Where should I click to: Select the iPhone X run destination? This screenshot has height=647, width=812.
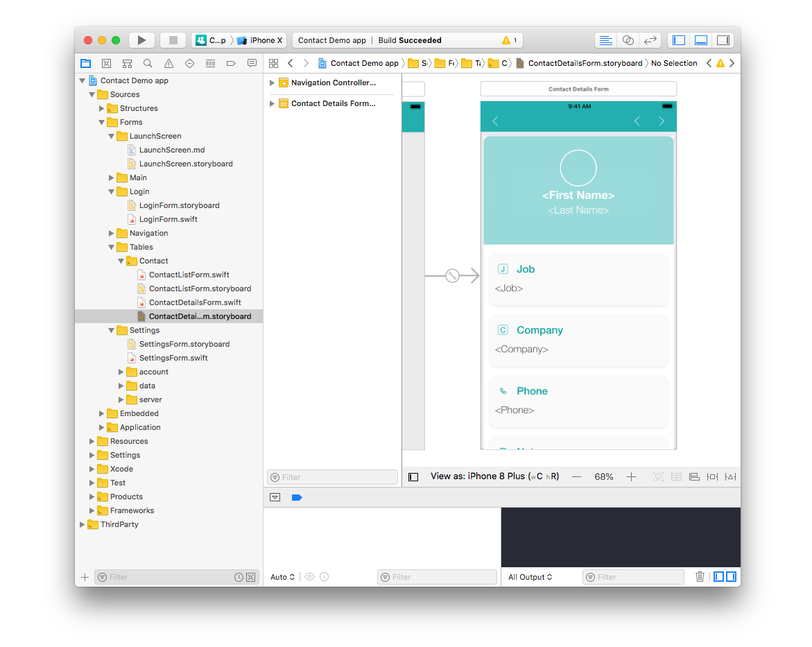click(260, 40)
